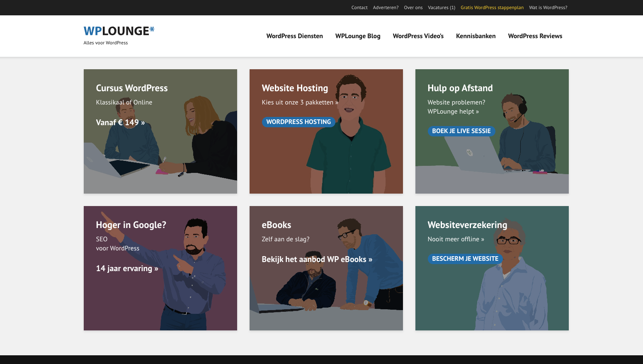Click Zelf aan de slag? text
643x364 pixels.
(286, 239)
